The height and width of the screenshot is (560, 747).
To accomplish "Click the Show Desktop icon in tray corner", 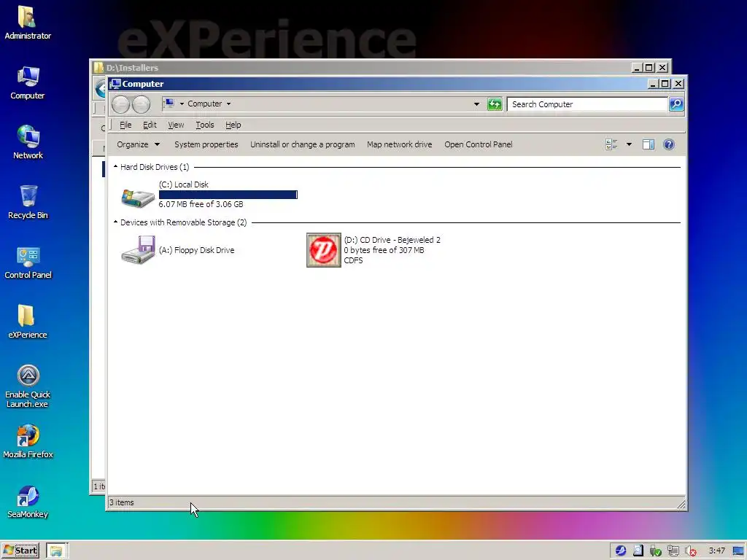I will point(738,551).
